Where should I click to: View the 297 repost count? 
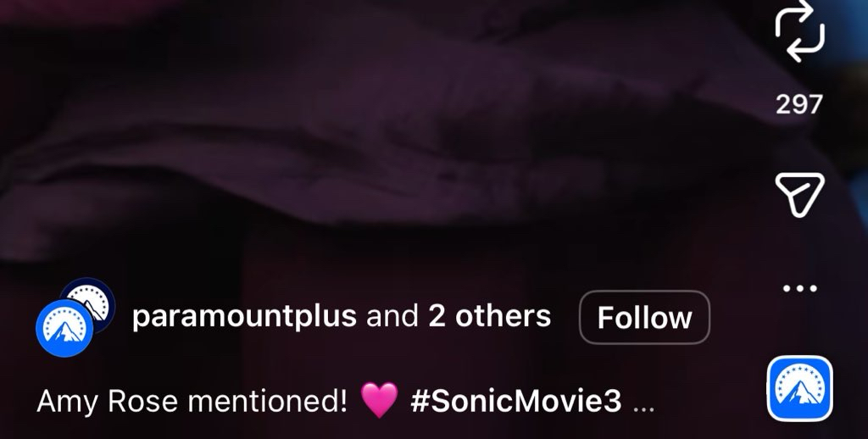799,104
